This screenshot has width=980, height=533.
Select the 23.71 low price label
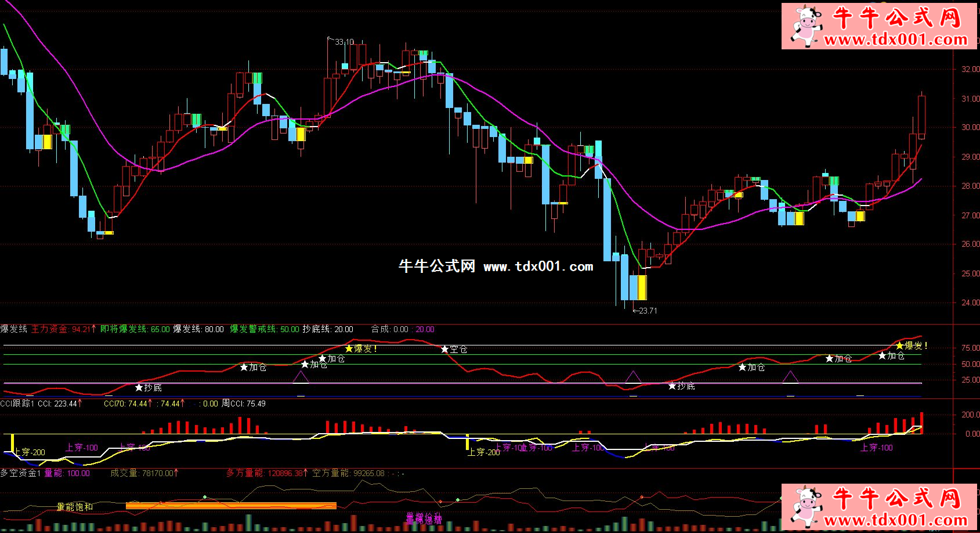pyautogui.click(x=648, y=311)
